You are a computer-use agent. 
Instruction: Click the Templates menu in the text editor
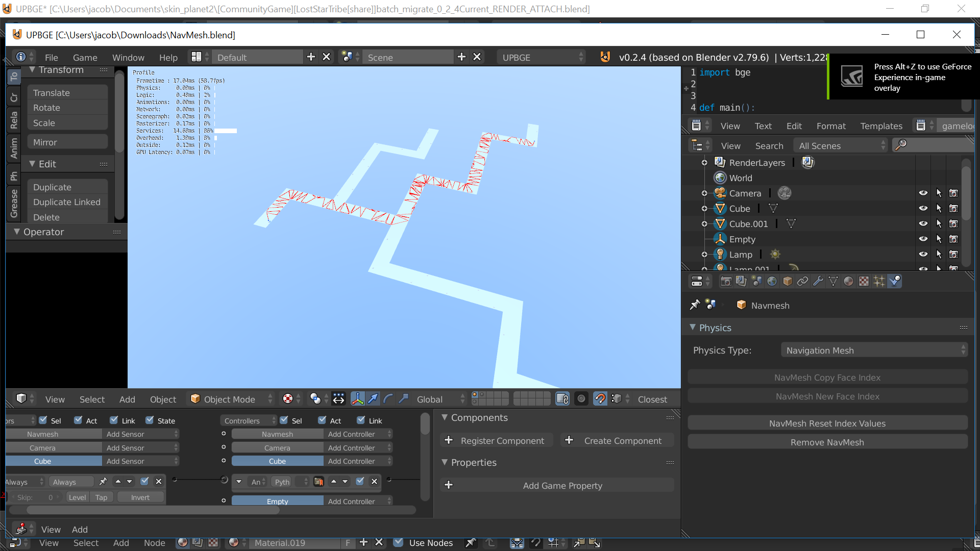click(x=881, y=126)
